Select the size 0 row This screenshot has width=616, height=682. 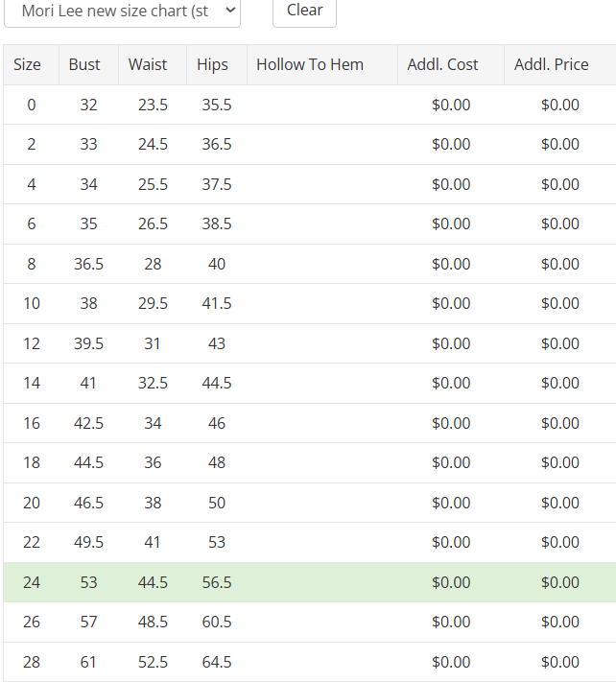tap(310, 105)
